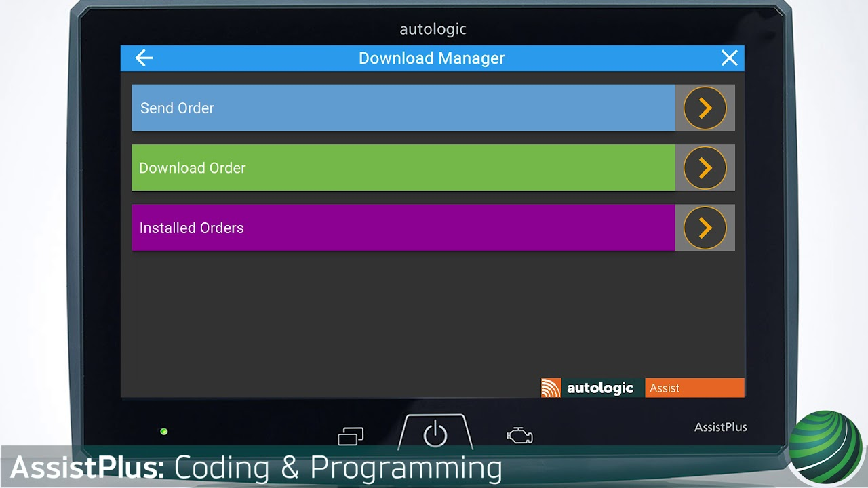The height and width of the screenshot is (488, 868).
Task: Open the Send Order arrow button
Action: click(x=705, y=108)
